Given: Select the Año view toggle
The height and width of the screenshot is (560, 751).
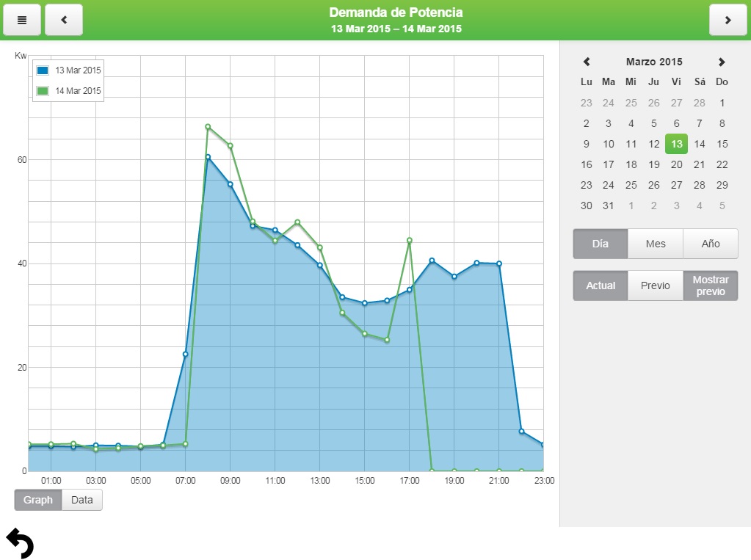Looking at the screenshot, I should 711,244.
